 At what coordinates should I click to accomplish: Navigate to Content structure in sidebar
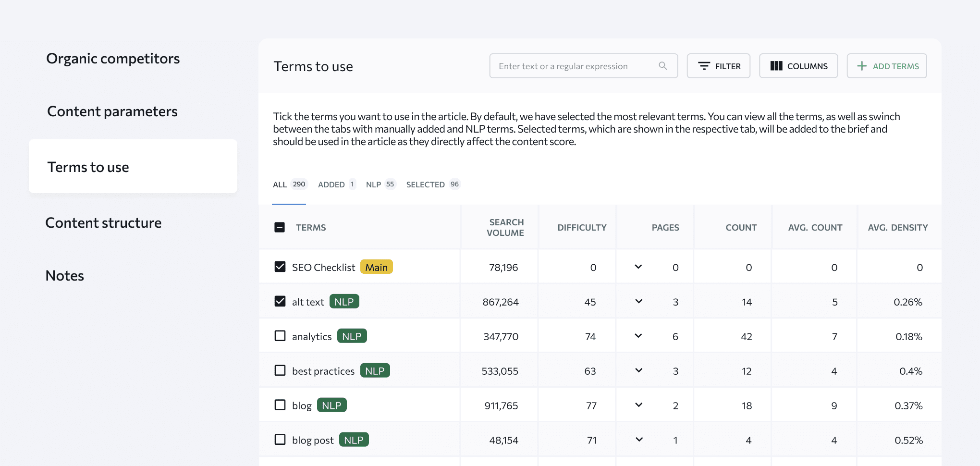103,222
